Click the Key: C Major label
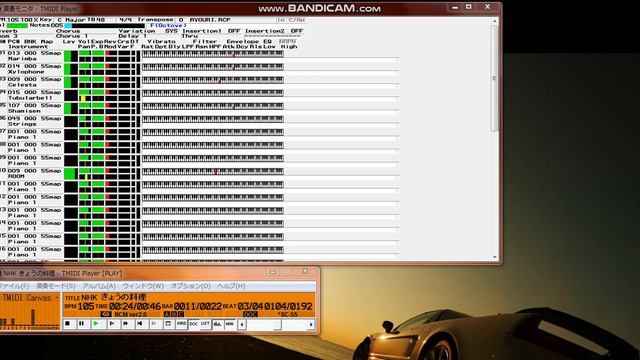This screenshot has width=640, height=360. (62, 20)
